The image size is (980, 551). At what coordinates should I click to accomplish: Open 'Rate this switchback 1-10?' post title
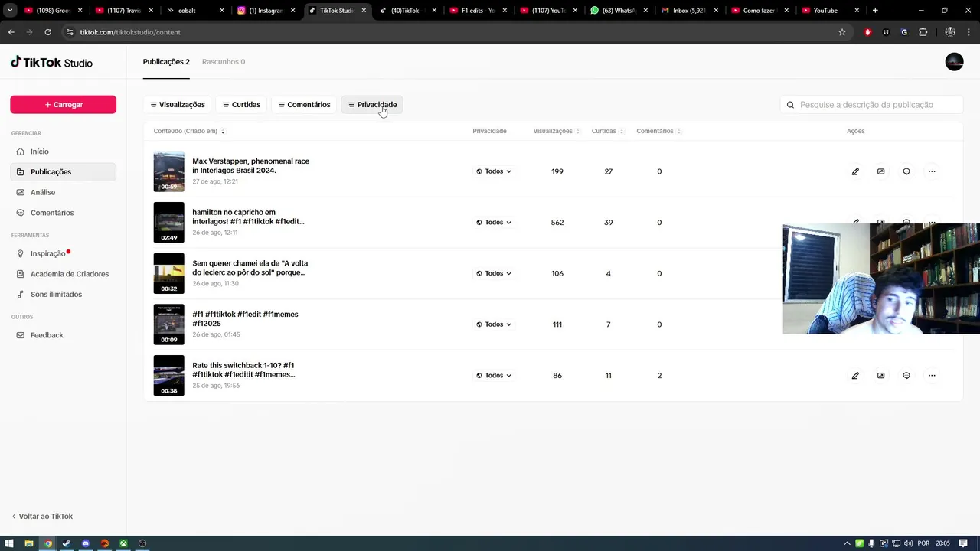pos(243,370)
